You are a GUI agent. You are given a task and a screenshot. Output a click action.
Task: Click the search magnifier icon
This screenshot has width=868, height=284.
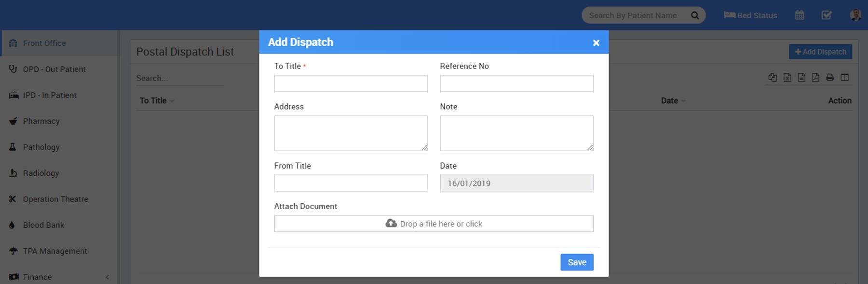coord(694,15)
